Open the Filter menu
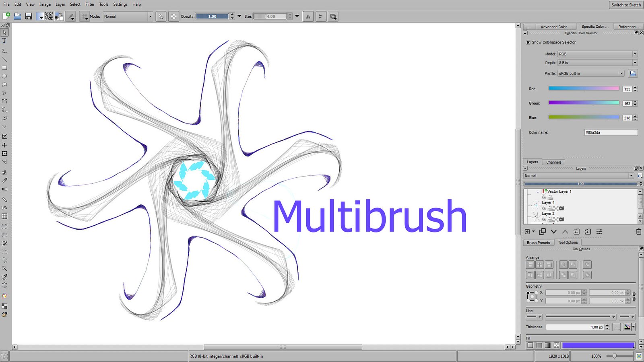644x362 pixels. click(x=89, y=4)
